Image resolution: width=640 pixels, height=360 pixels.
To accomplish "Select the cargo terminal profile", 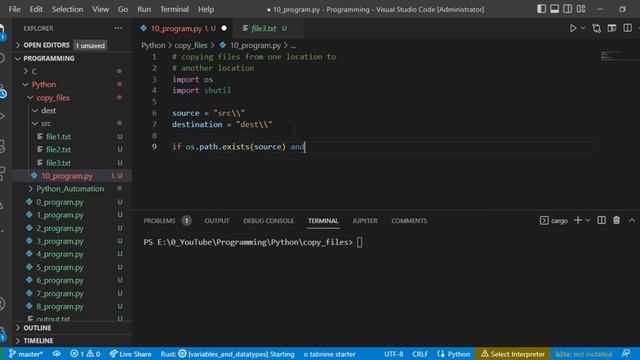I will point(554,221).
